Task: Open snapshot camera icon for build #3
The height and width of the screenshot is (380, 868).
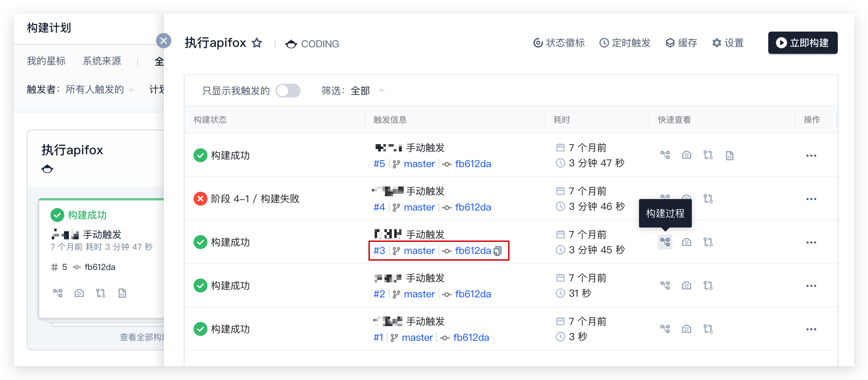Action: 687,242
